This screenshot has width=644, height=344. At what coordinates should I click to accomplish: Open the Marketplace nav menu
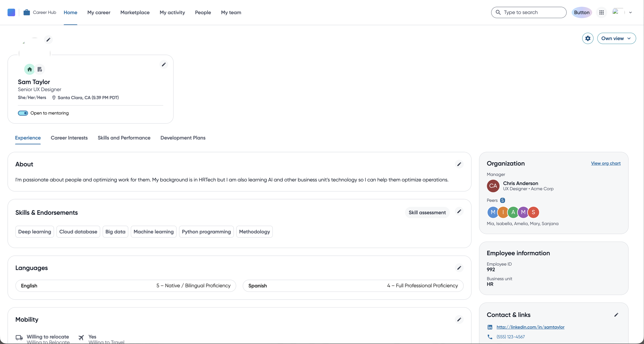pyautogui.click(x=135, y=12)
